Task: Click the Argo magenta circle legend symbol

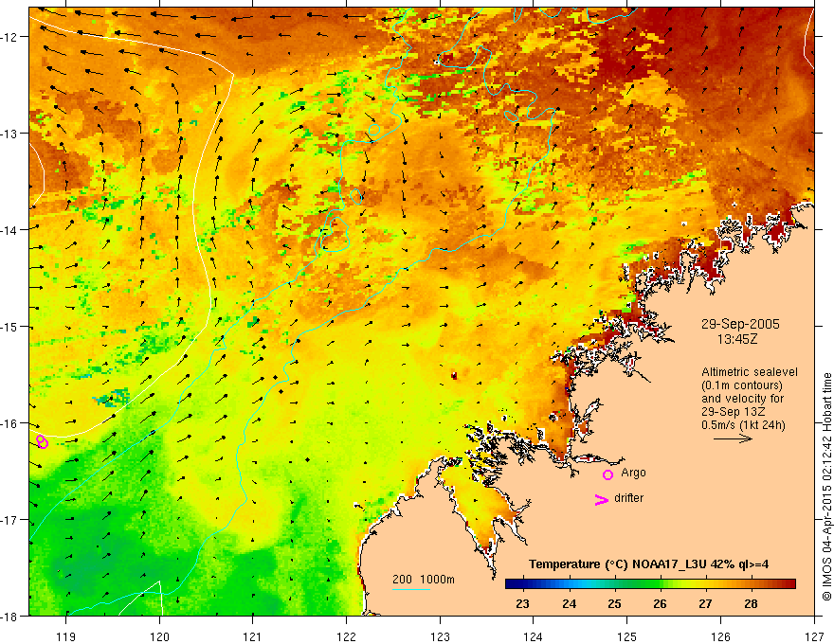Action: [x=607, y=474]
